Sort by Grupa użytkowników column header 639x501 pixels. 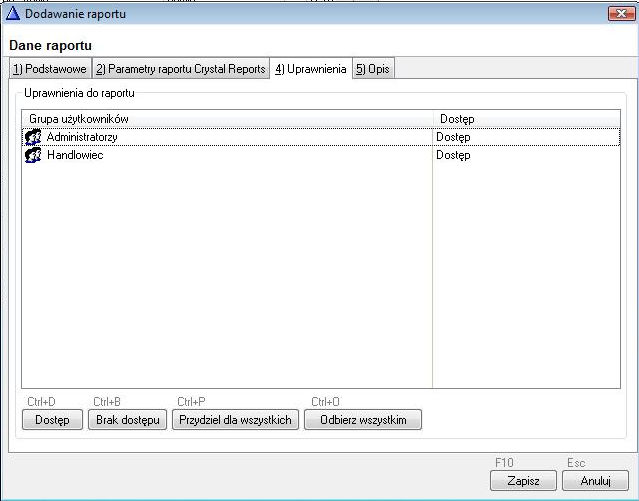pyautogui.click(x=227, y=119)
